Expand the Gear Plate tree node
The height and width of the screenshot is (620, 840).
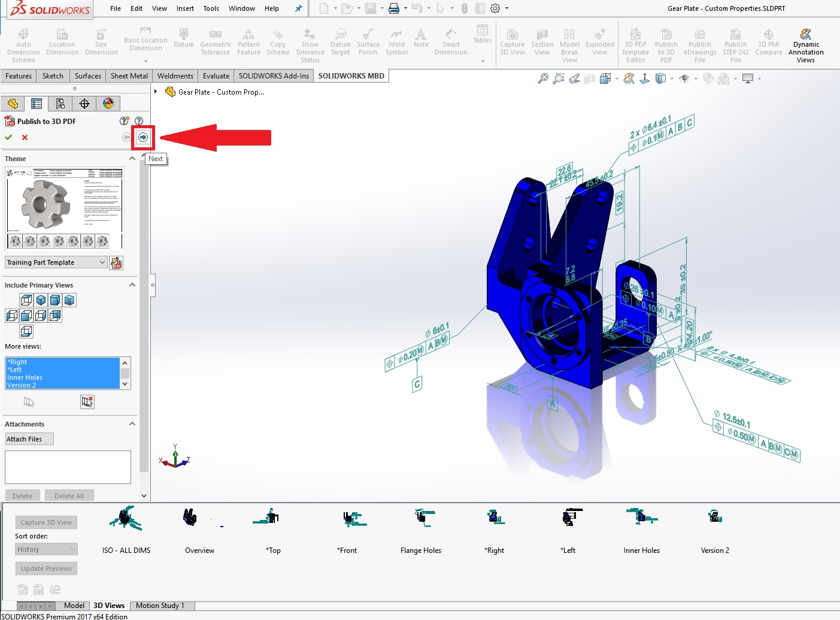click(156, 92)
